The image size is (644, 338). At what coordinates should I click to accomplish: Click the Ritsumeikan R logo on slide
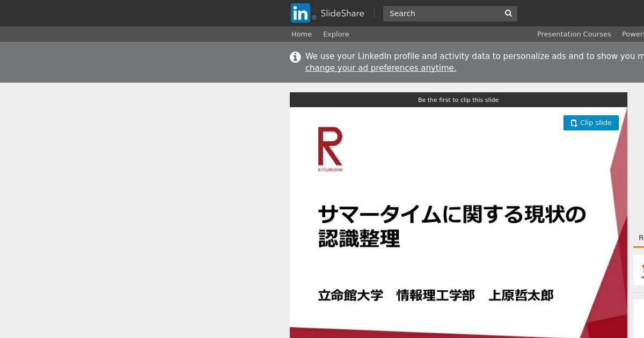330,149
